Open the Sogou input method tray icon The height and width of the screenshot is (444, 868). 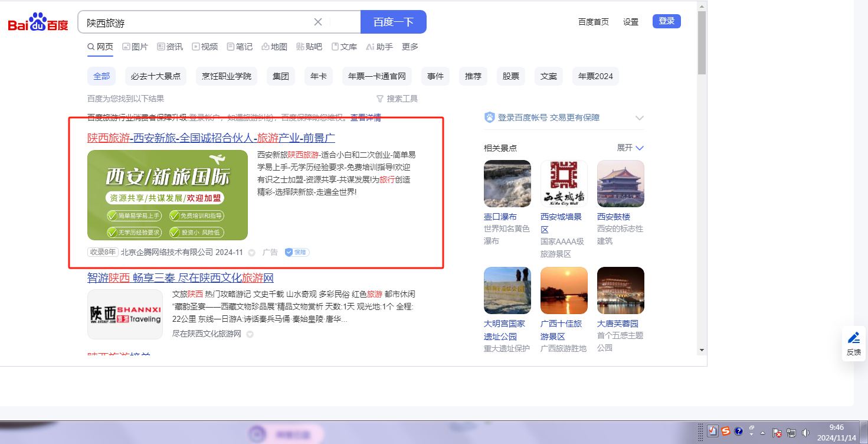726,432
